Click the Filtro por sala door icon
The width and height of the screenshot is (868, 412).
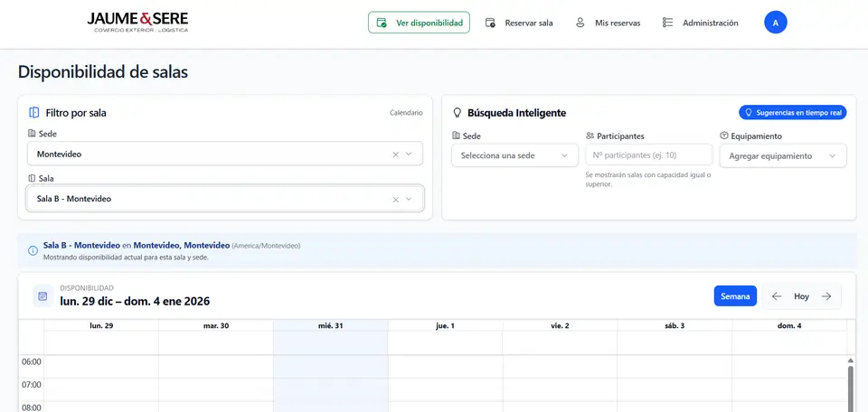(x=33, y=112)
